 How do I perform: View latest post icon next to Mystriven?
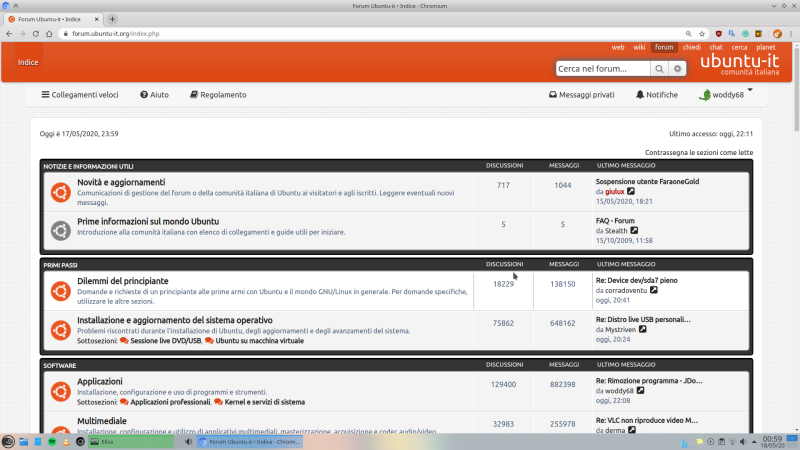tap(643, 330)
